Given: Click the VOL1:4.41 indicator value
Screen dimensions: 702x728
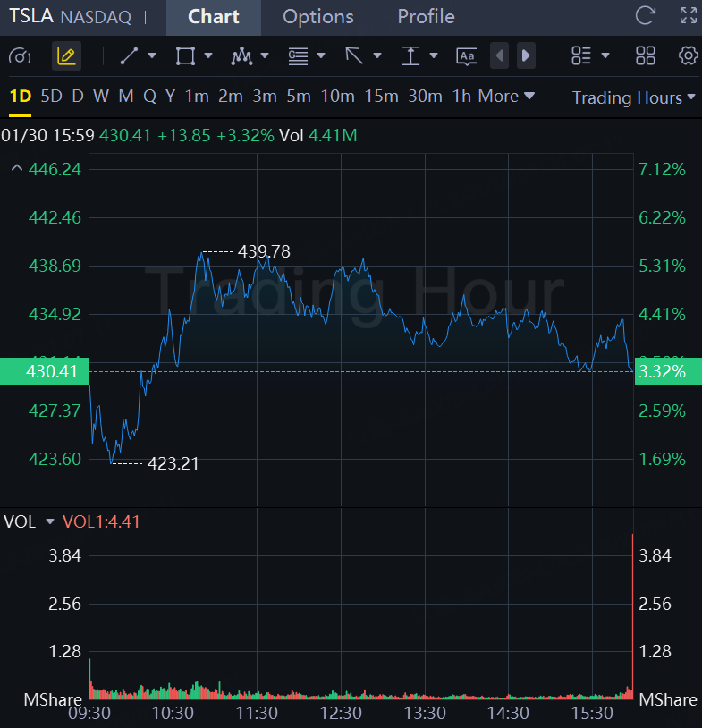Looking at the screenshot, I should pos(101,522).
